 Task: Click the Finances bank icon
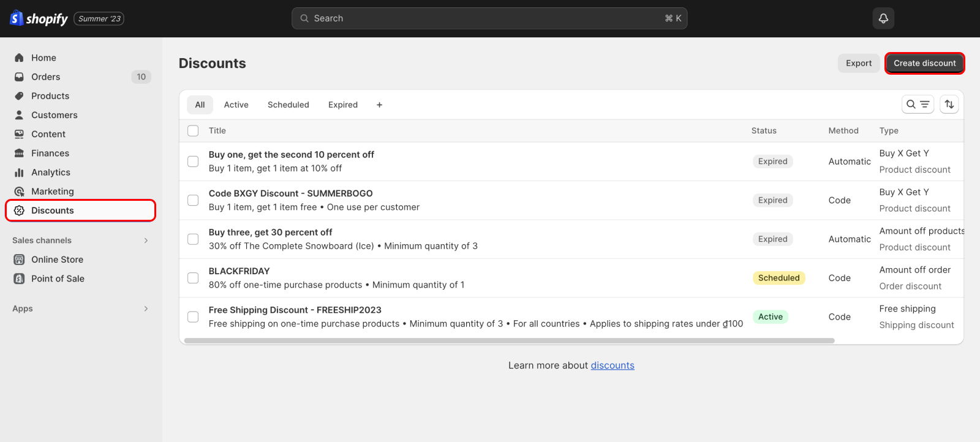19,153
